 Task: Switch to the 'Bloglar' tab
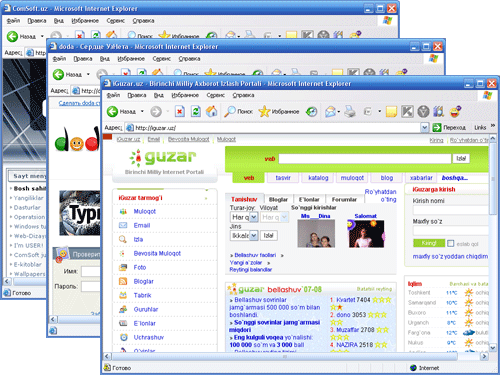[278, 199]
